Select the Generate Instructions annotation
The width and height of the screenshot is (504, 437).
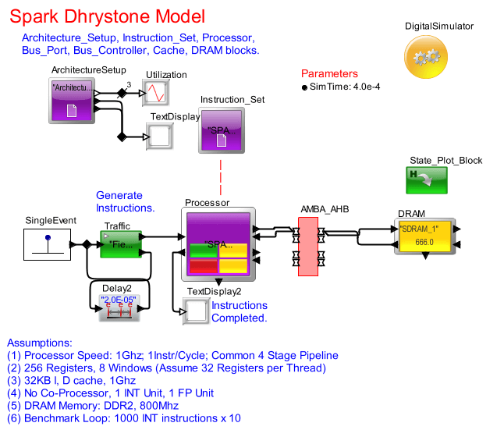125,201
